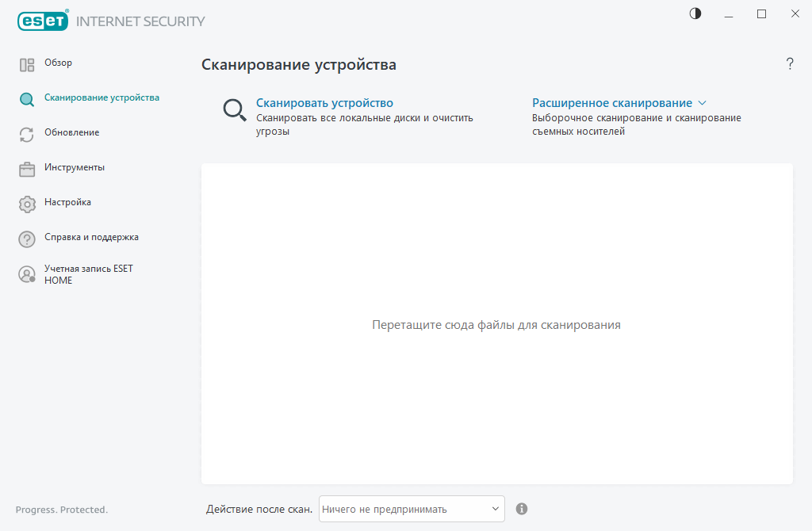The image size is (812, 531).
Task: Click description Сканировать все локальные диски и очистить угрозы
Action: (x=365, y=124)
